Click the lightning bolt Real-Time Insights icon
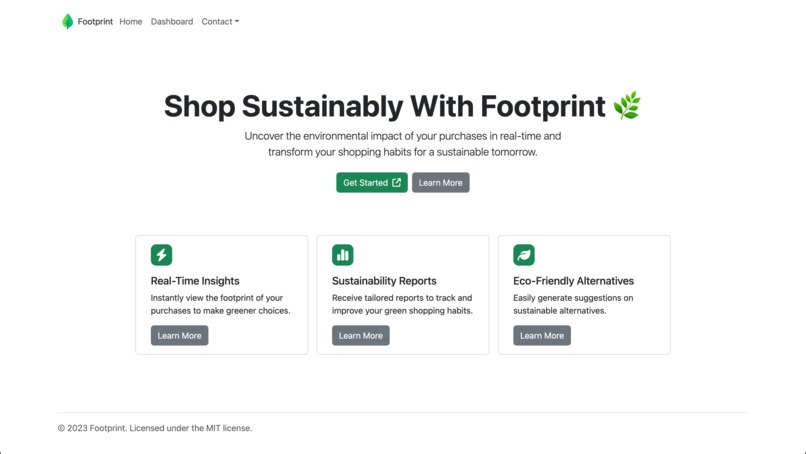806x454 pixels. pyautogui.click(x=161, y=255)
